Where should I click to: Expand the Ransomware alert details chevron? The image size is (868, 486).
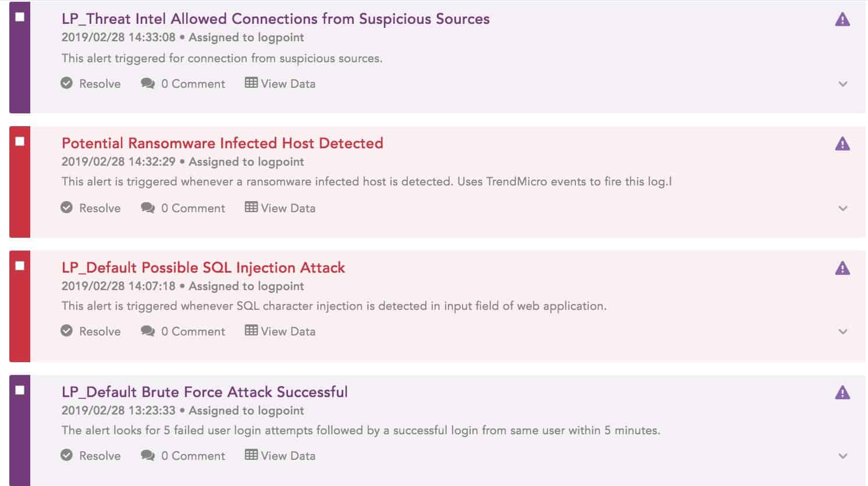843,209
